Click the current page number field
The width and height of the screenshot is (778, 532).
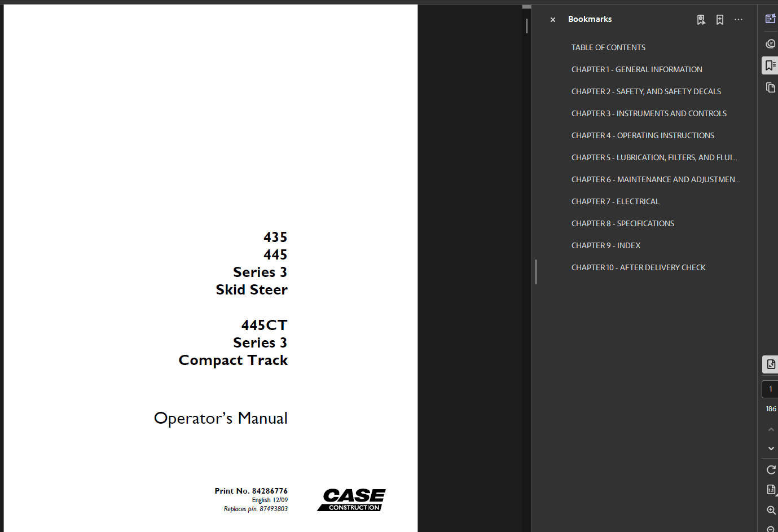coord(771,389)
